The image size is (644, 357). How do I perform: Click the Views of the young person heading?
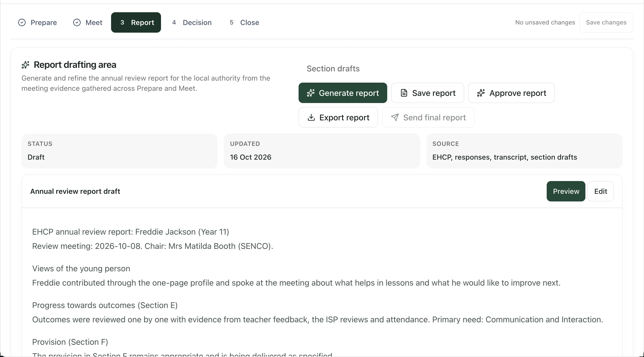pyautogui.click(x=81, y=269)
